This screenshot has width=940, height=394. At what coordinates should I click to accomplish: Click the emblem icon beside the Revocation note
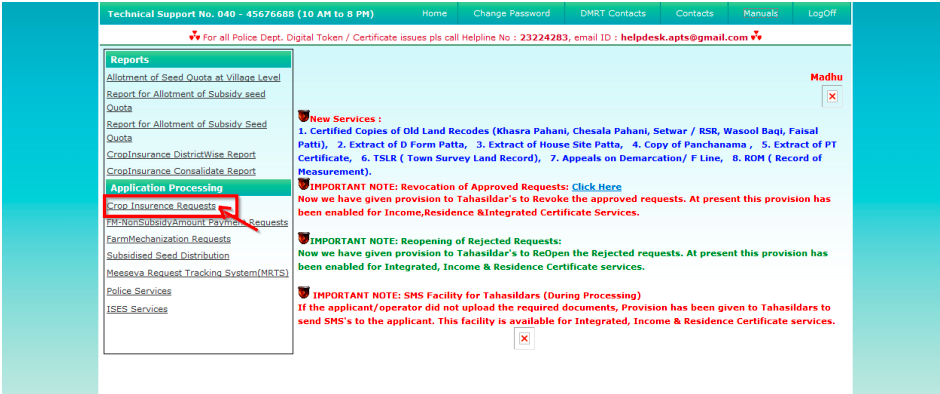click(303, 184)
